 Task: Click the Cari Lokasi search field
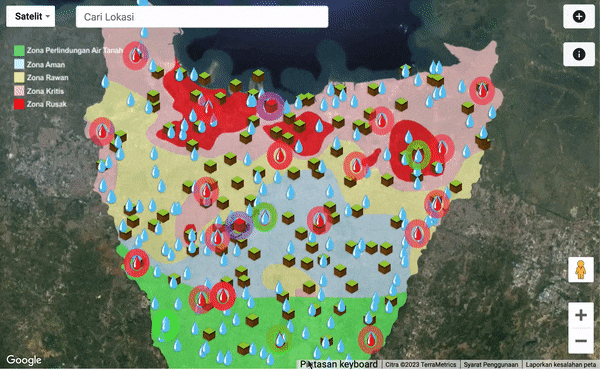pos(202,17)
